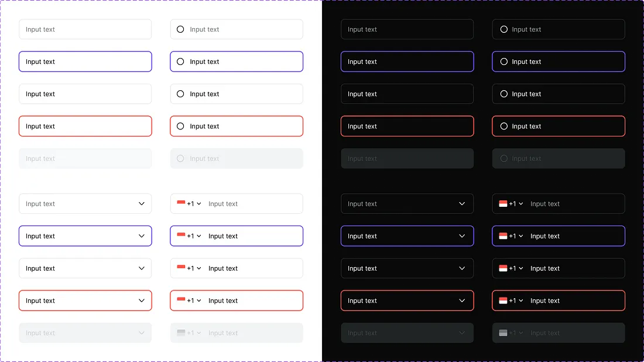Click inside the red-bordered dark Input text field
Image resolution: width=644 pixels, height=362 pixels.
(407, 126)
